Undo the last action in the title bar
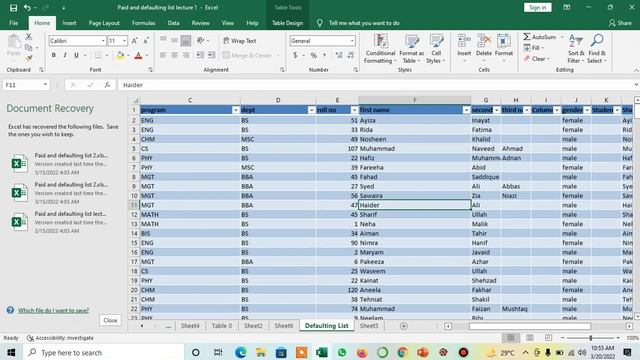 click(27, 8)
